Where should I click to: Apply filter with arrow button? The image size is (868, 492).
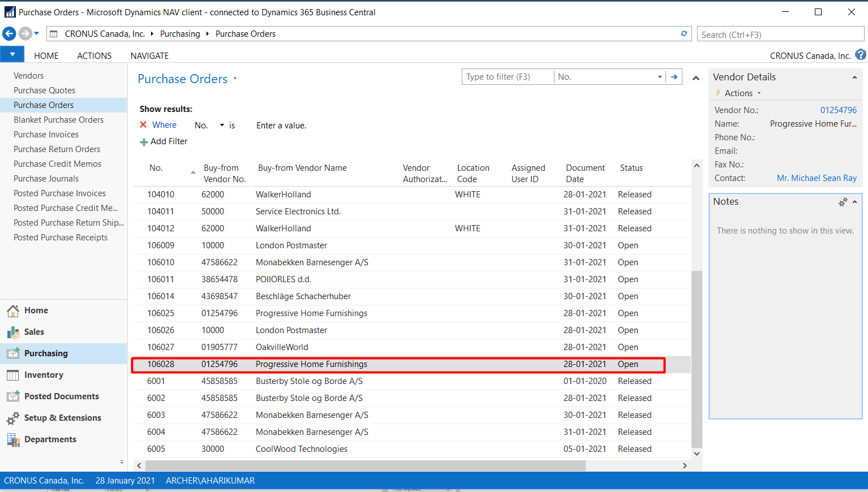(674, 77)
